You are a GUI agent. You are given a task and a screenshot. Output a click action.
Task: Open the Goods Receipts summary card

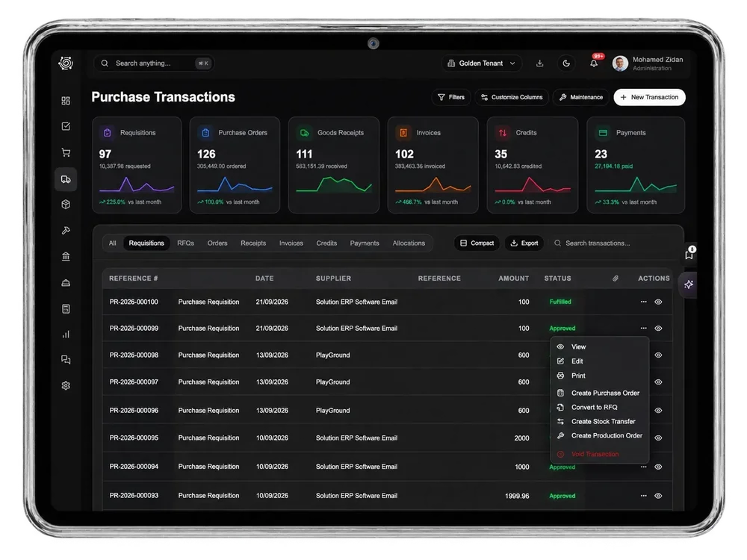point(334,165)
